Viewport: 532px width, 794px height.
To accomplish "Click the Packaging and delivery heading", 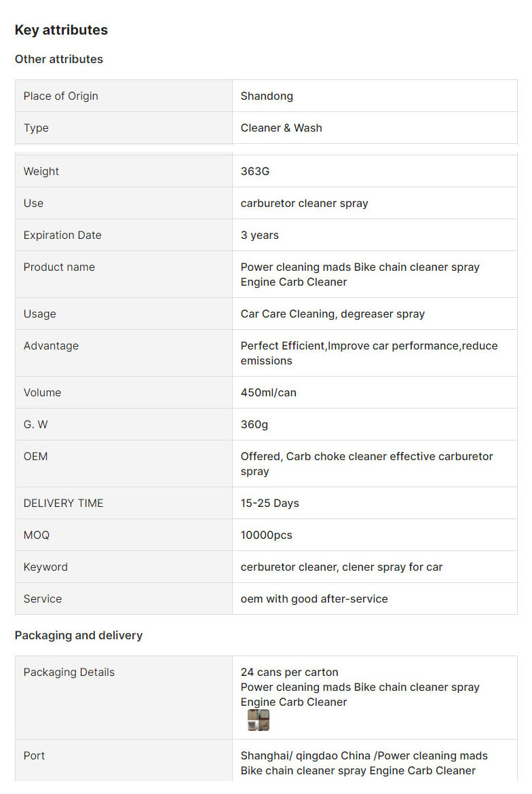I will point(79,635).
